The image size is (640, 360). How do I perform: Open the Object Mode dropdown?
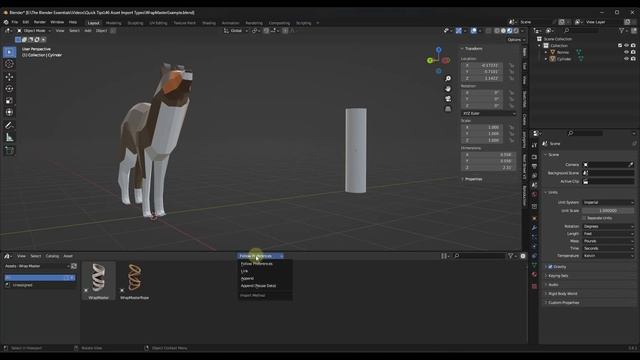tap(34, 31)
